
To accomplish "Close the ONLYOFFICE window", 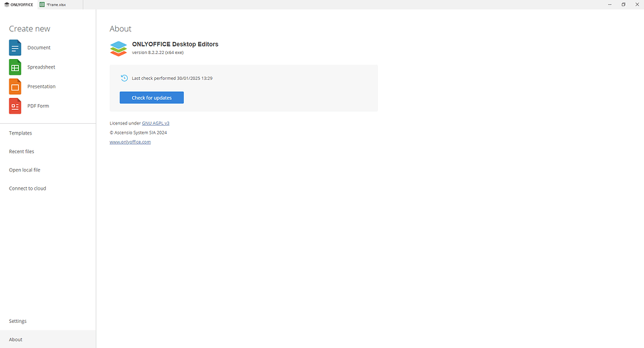I will click(637, 4).
